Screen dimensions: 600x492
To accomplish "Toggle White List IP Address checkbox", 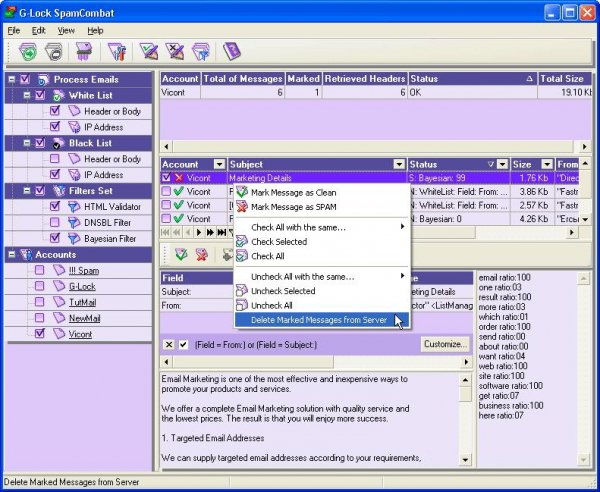I will 55,127.
